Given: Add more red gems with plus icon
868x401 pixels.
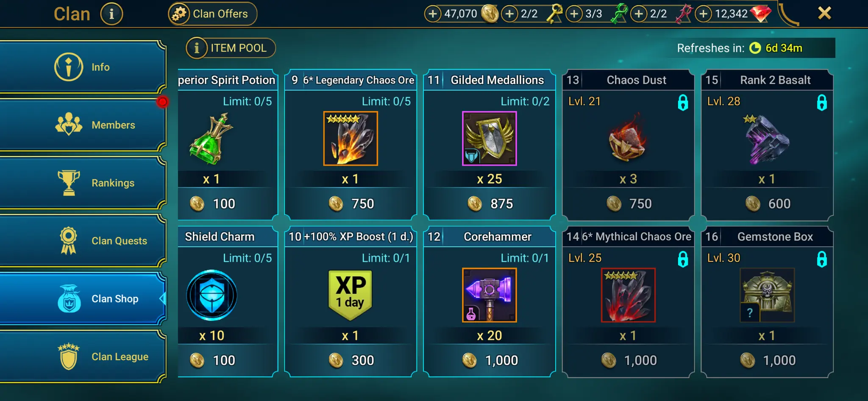Looking at the screenshot, I should click(703, 14).
